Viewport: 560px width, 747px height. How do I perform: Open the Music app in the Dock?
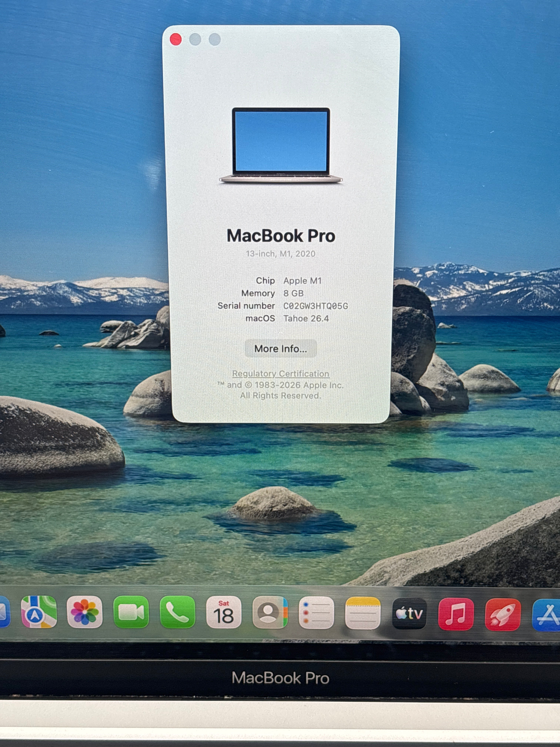coord(456,614)
